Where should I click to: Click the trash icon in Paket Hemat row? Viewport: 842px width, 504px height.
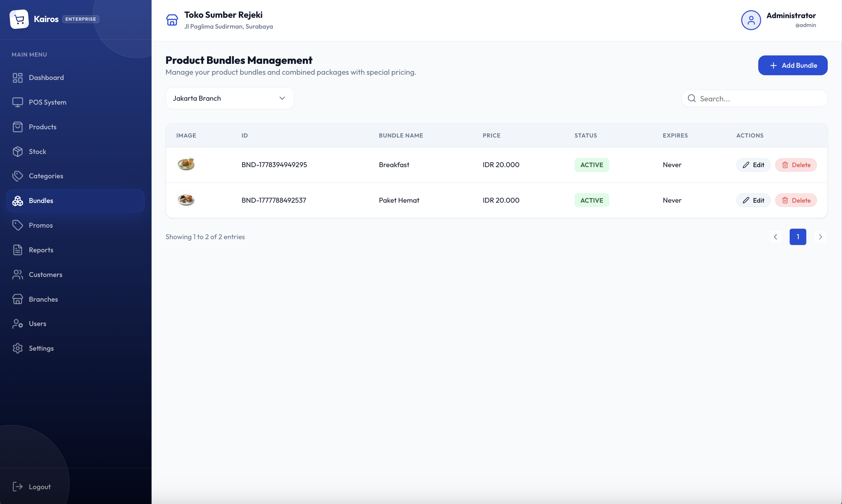tap(785, 200)
